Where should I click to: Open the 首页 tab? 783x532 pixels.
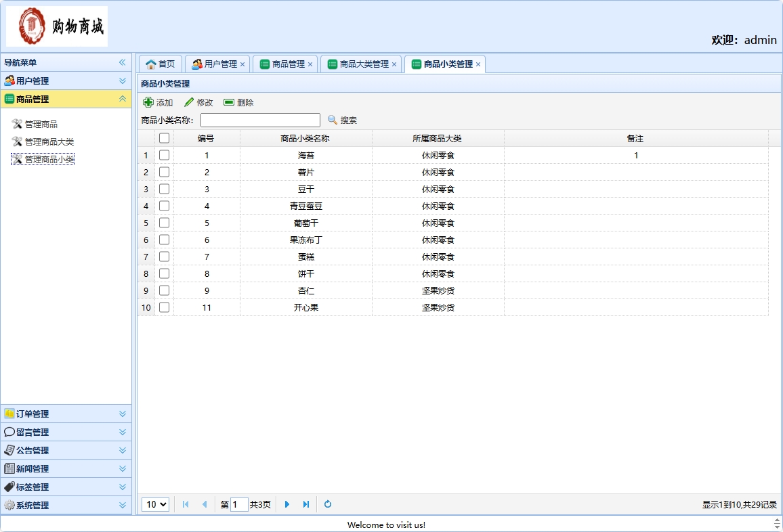point(160,63)
